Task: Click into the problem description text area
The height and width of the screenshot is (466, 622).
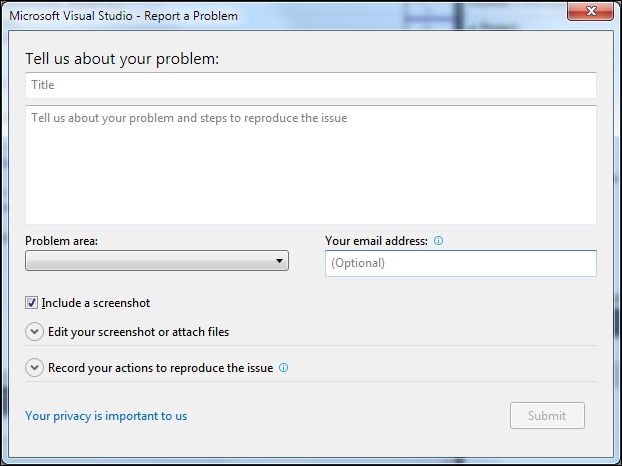Action: point(310,165)
